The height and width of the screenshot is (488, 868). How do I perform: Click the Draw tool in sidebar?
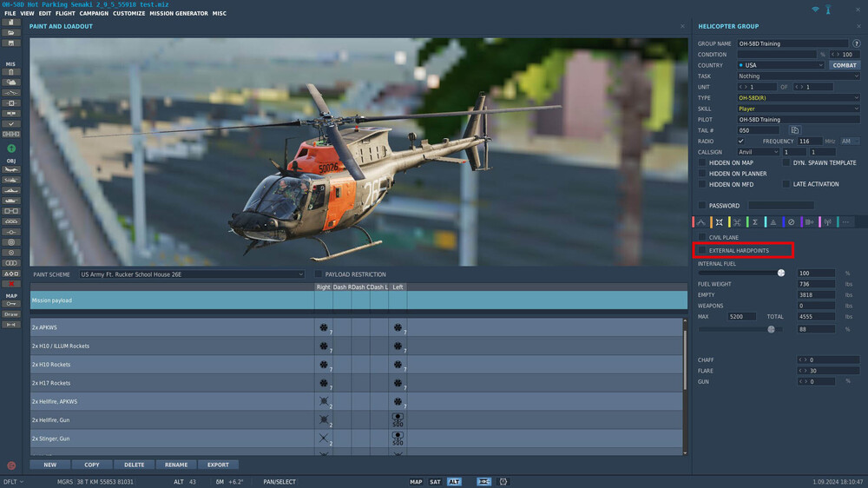pos(11,314)
